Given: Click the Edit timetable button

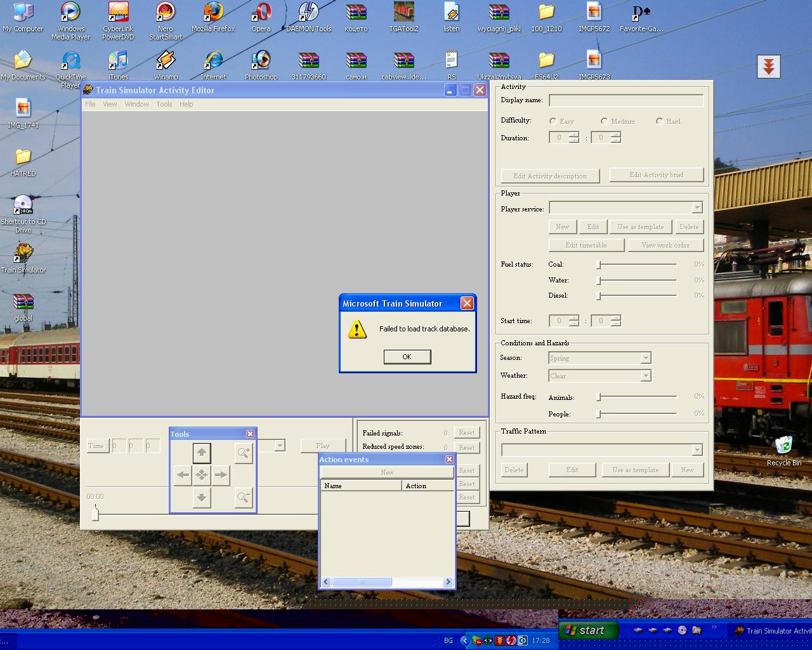Looking at the screenshot, I should [x=586, y=245].
